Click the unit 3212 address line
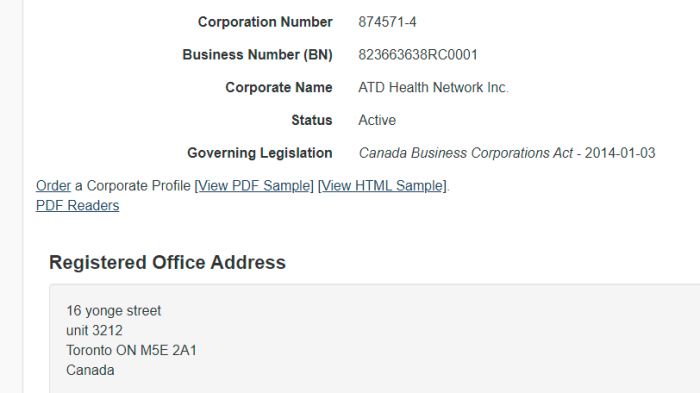The height and width of the screenshot is (393, 700). [x=94, y=330]
